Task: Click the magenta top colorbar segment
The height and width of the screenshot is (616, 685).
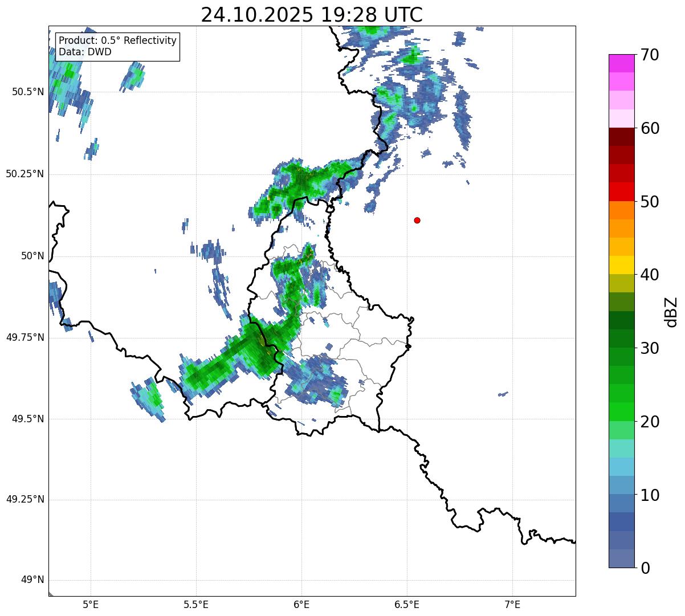Action: click(x=621, y=63)
